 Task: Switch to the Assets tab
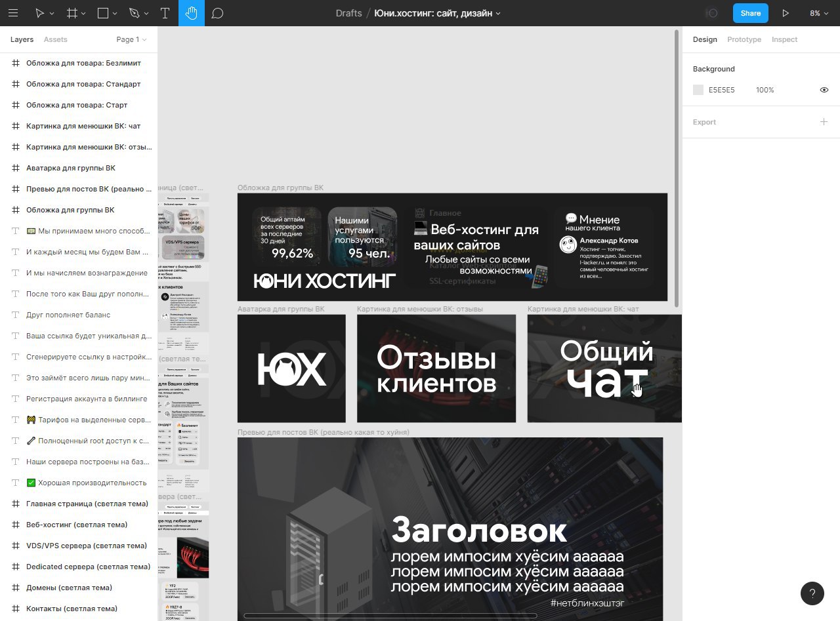pos(55,39)
